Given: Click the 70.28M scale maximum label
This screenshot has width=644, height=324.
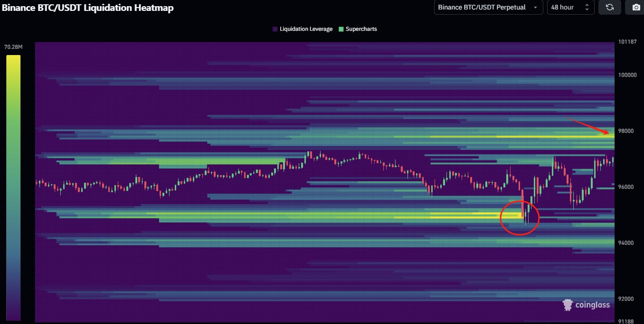Looking at the screenshot, I should 13,47.
